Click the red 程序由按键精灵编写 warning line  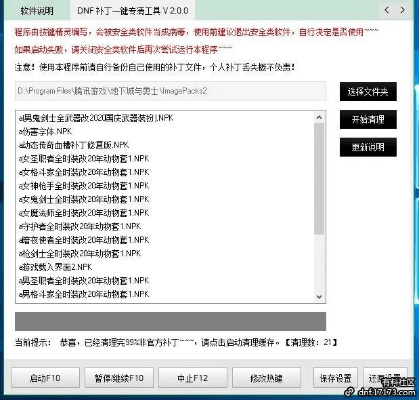point(197,32)
